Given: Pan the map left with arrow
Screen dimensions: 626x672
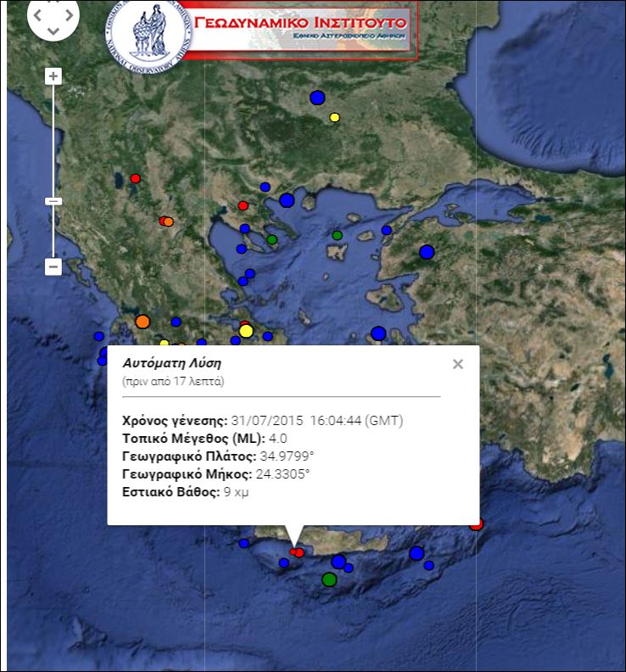Looking at the screenshot, I should pos(37,15).
